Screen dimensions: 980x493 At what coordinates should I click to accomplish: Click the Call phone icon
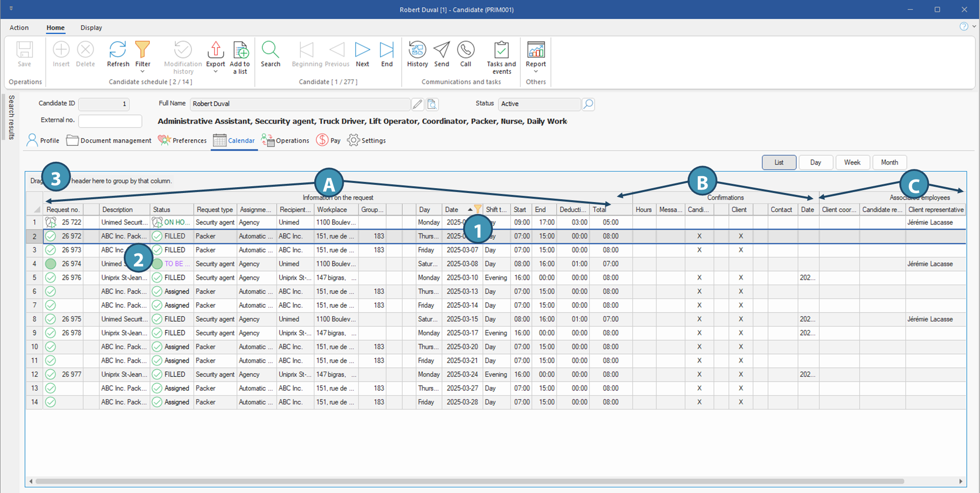coord(466,50)
